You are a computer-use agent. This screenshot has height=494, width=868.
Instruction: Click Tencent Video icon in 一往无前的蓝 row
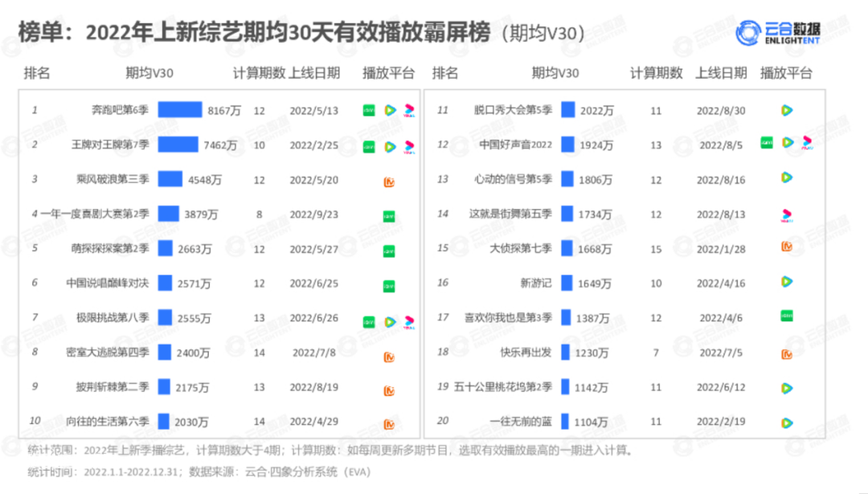(787, 423)
